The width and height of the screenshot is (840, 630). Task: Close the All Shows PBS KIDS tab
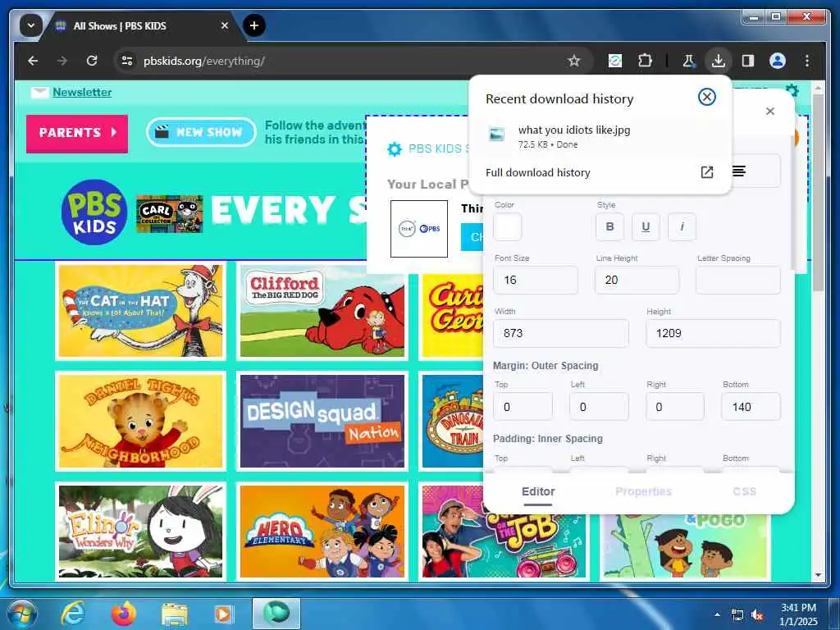pos(225,25)
